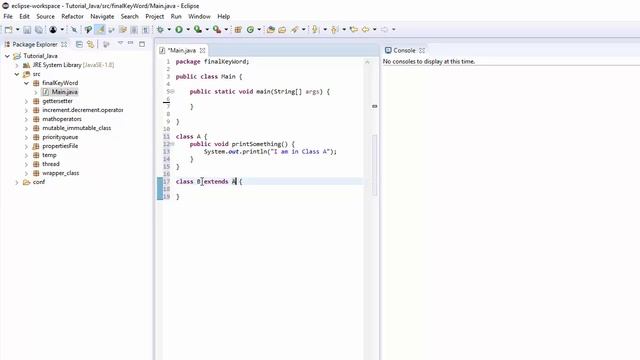Click the Search flashlight toolbar icon
The width and height of the screenshot is (640, 360).
[x=295, y=29]
